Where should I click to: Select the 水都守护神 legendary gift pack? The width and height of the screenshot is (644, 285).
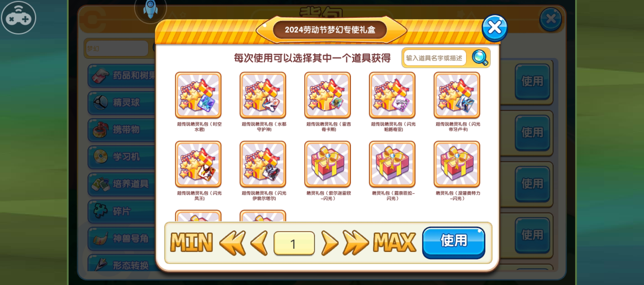click(263, 95)
